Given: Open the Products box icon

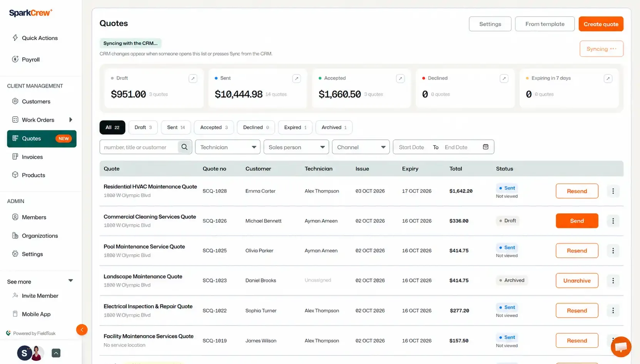Looking at the screenshot, I should point(15,175).
